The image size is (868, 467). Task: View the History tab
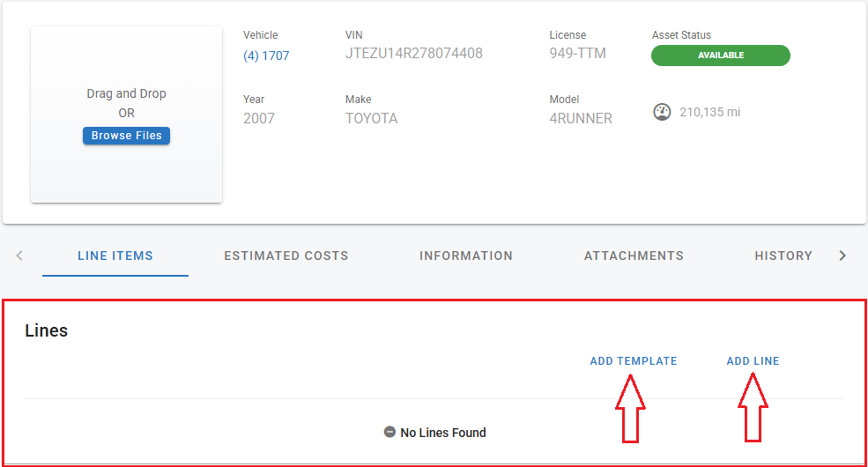(x=783, y=256)
